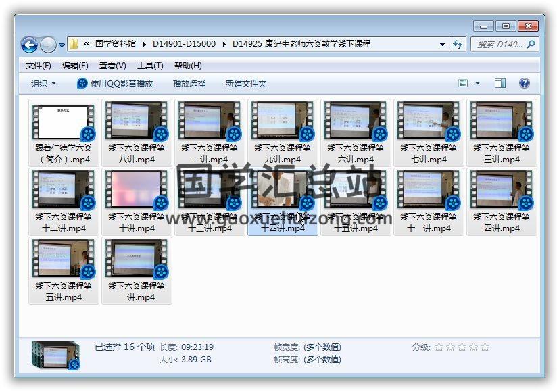The image size is (559, 392).
Task: Click the refresh button in address bar
Action: tap(458, 44)
